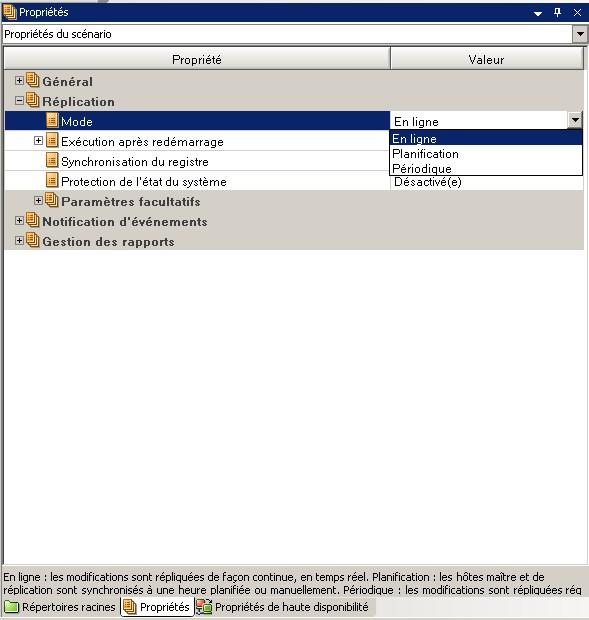
Task: Switch to Répertoires racines tab
Action: pyautogui.click(x=60, y=607)
